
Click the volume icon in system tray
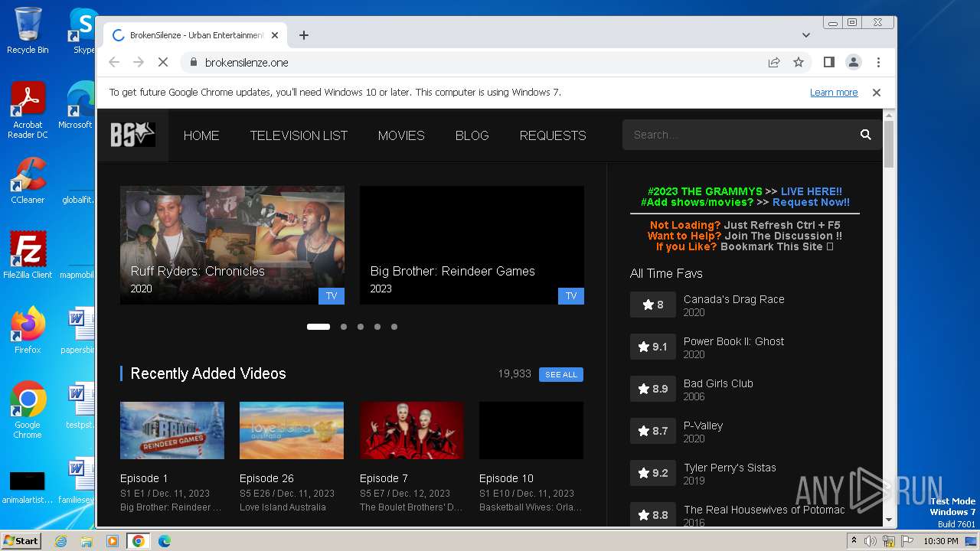(x=871, y=541)
